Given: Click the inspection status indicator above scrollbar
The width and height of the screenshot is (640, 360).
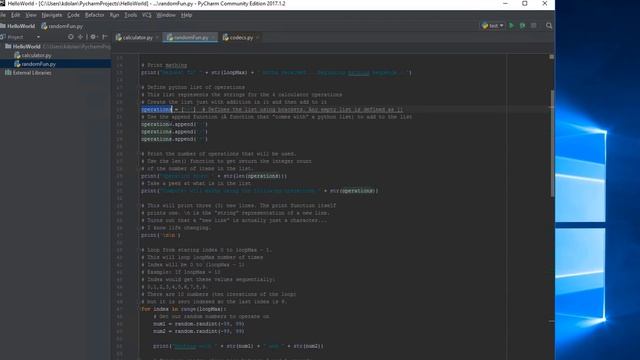Looking at the screenshot, I should pyautogui.click(x=551, y=57).
